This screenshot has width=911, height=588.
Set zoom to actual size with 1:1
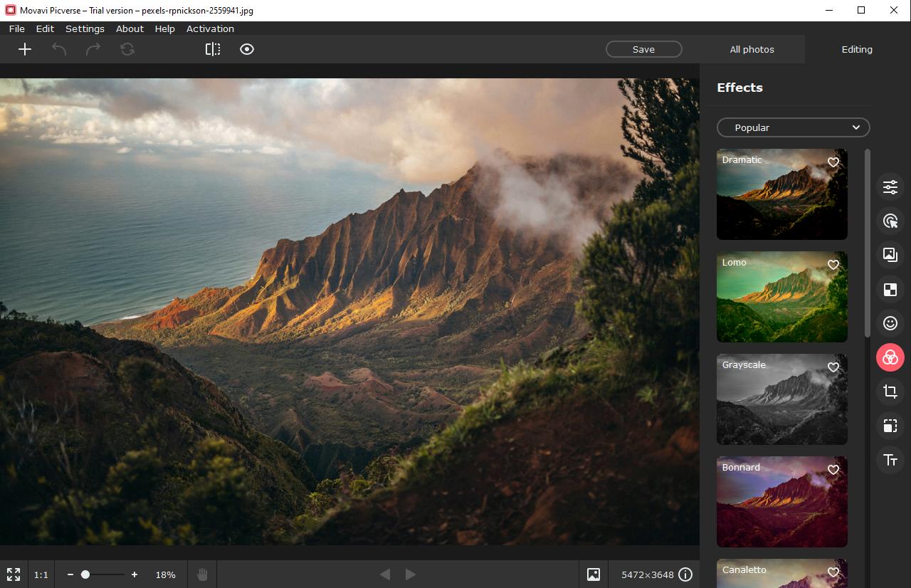pos(41,574)
